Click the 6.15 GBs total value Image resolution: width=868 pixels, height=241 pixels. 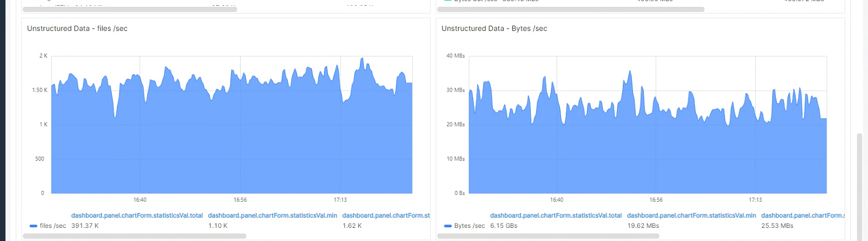504,226
